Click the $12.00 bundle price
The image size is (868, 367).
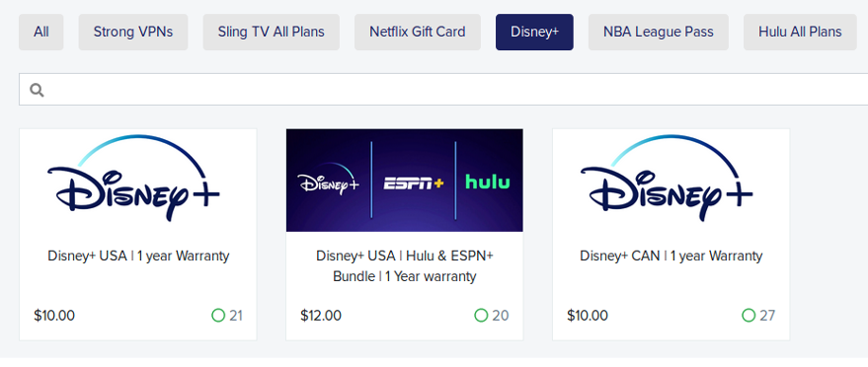321,316
